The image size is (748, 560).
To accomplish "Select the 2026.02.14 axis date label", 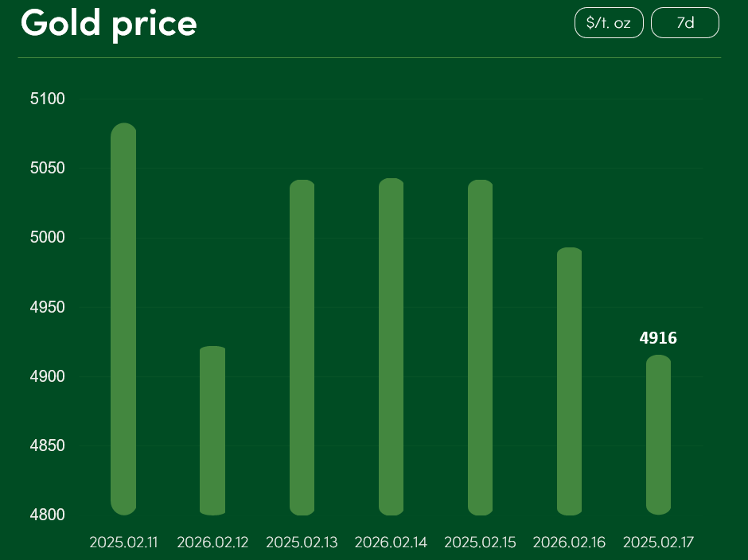I will (391, 542).
